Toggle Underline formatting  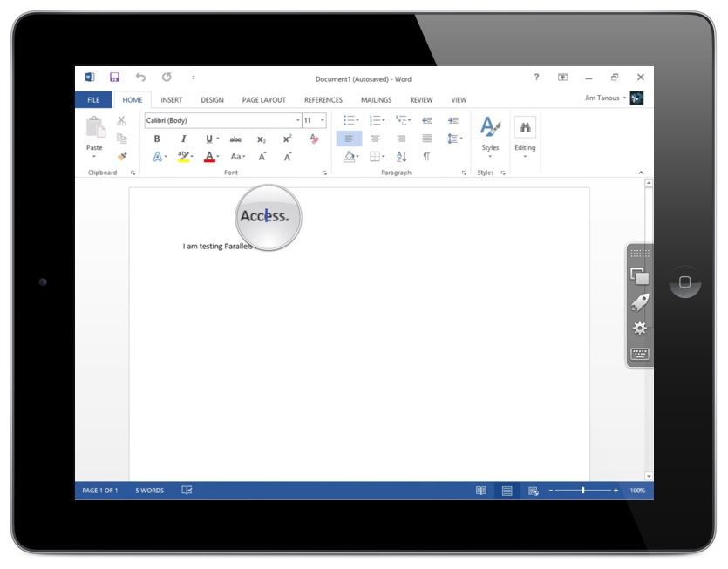pos(209,139)
